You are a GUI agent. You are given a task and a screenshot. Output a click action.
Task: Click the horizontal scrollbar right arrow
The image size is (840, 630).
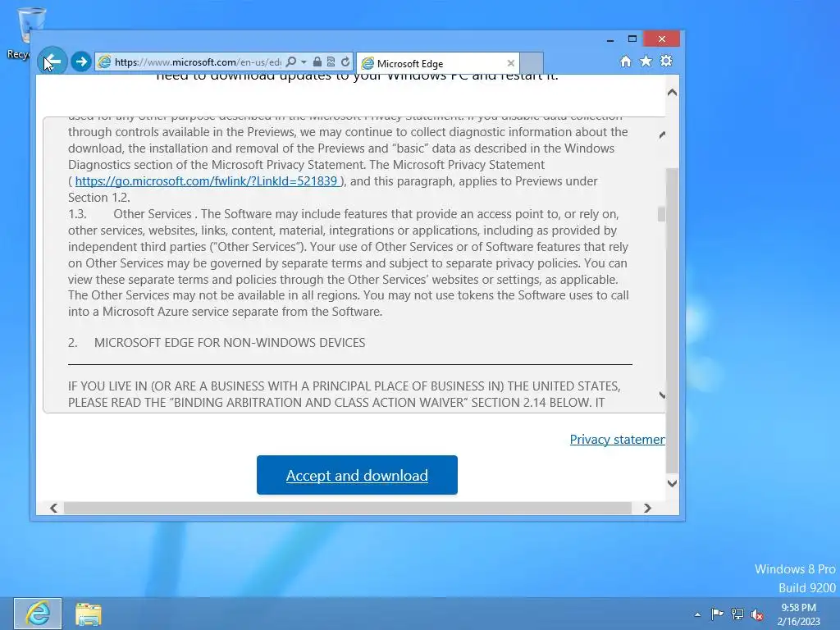pos(647,508)
